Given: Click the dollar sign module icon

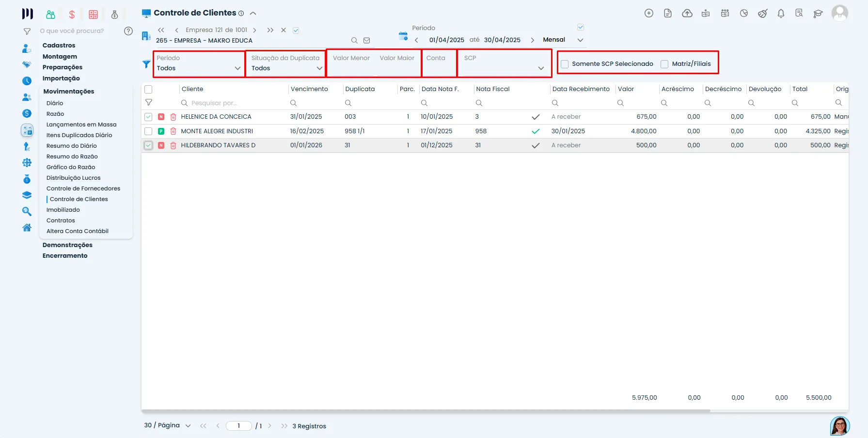Looking at the screenshot, I should pos(72,15).
